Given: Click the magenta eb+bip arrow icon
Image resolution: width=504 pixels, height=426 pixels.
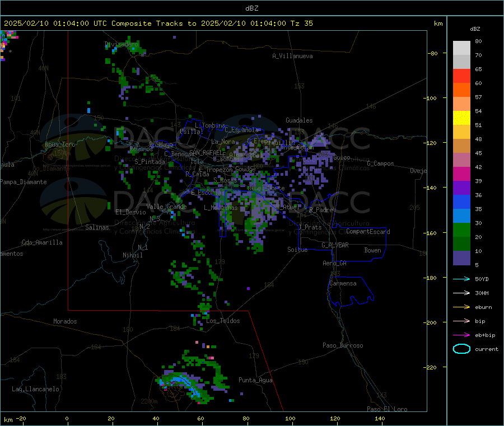Looking at the screenshot, I should point(461,335).
